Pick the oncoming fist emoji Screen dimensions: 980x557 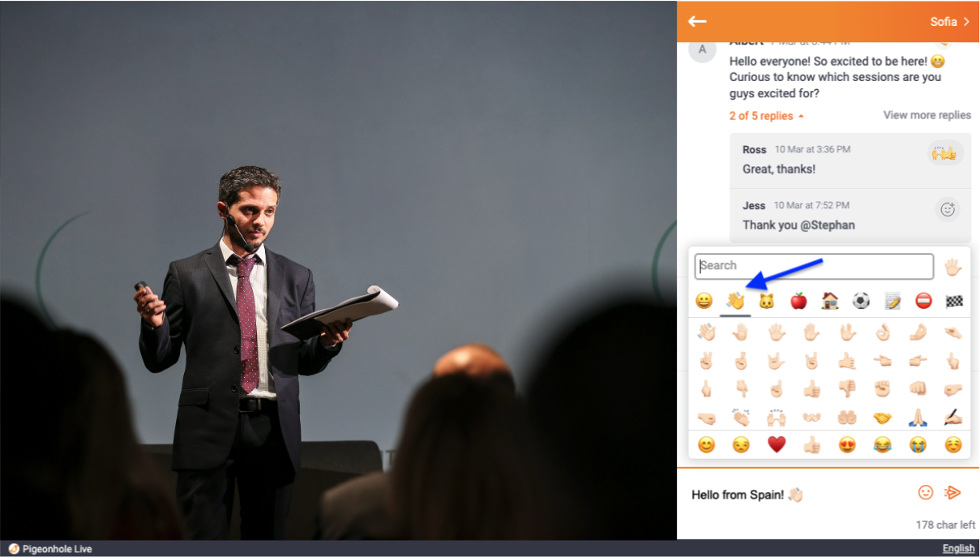click(x=918, y=389)
